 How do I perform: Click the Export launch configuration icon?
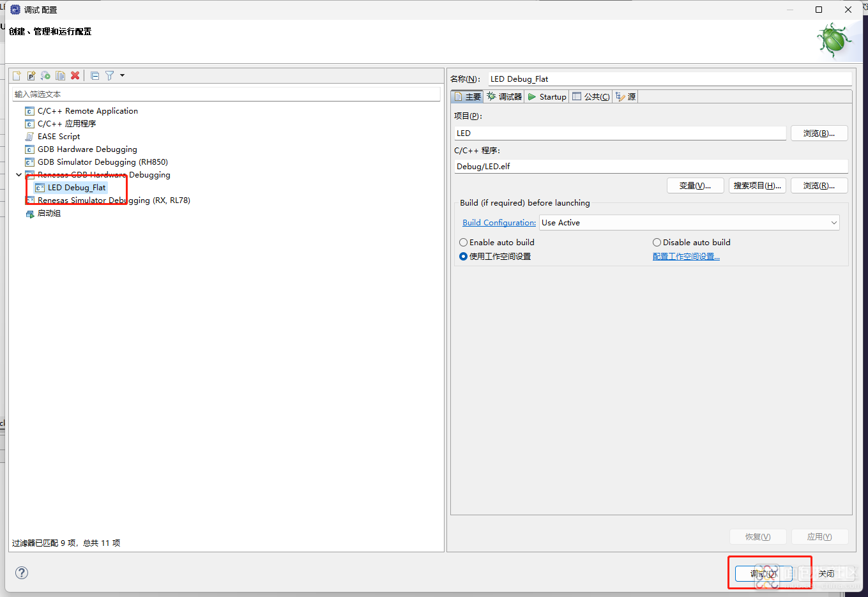point(45,75)
